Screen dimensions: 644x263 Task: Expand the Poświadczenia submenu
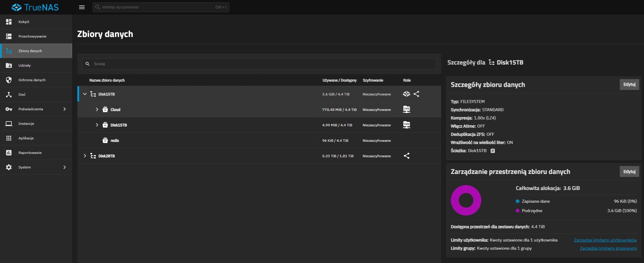click(65, 109)
